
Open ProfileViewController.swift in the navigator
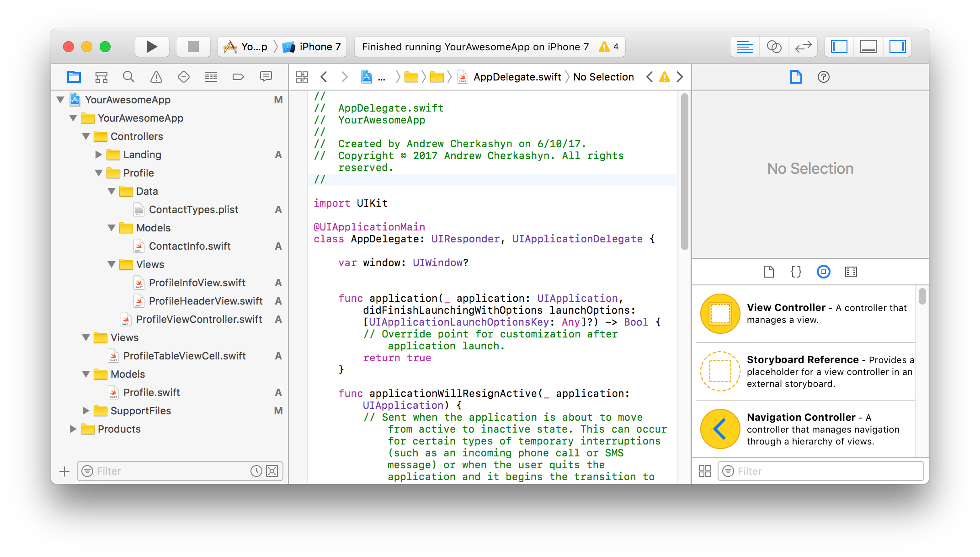pyautogui.click(x=199, y=319)
